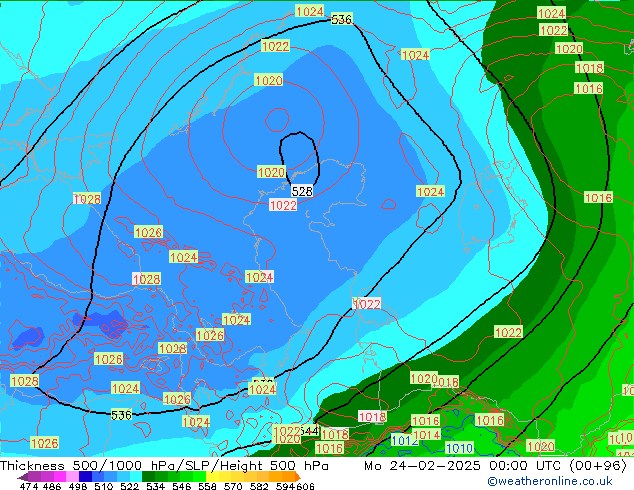Viewport: 634px width, 490px height.
Task: Pick the light pink legend swatch left of navy
Action: point(72,477)
